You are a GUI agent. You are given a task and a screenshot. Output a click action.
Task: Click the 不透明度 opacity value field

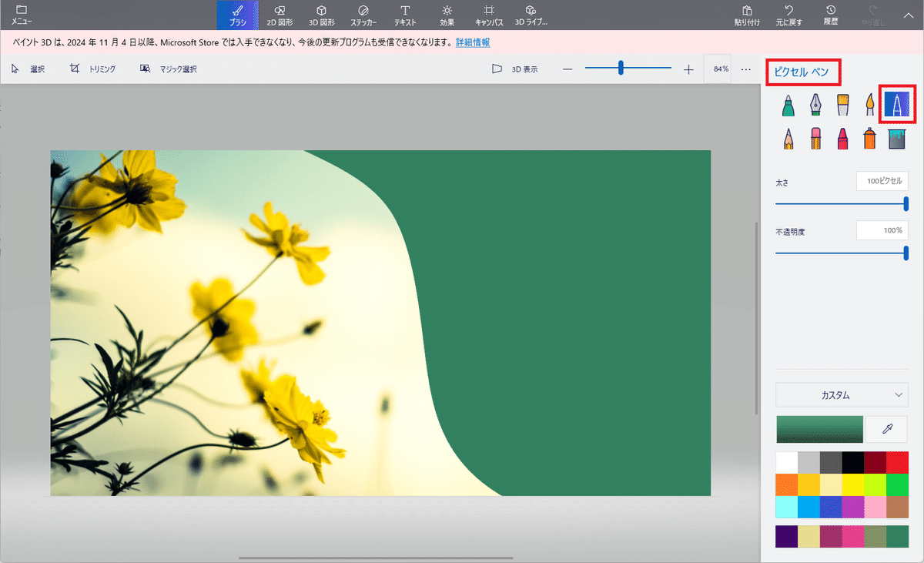coord(882,230)
